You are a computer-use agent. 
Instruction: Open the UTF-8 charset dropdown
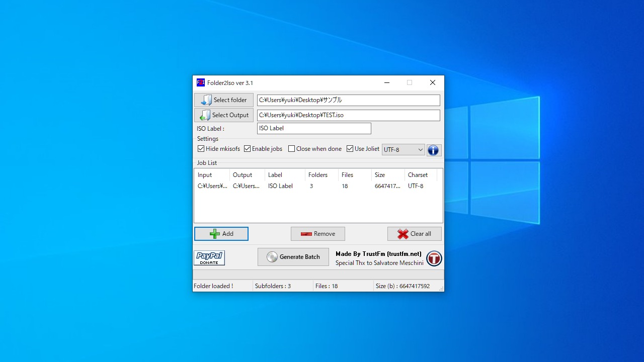[404, 150]
